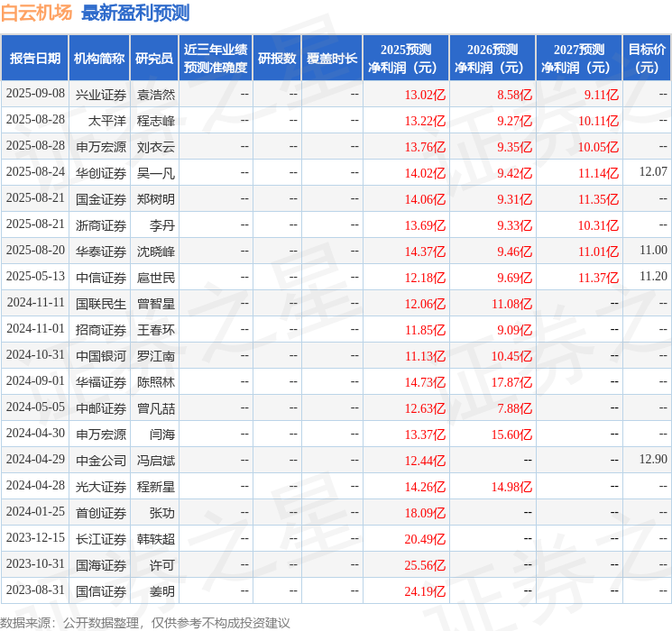Screen dimensions: 672x631
Task: Click 中国银河 institution cell
Action: coord(101,356)
